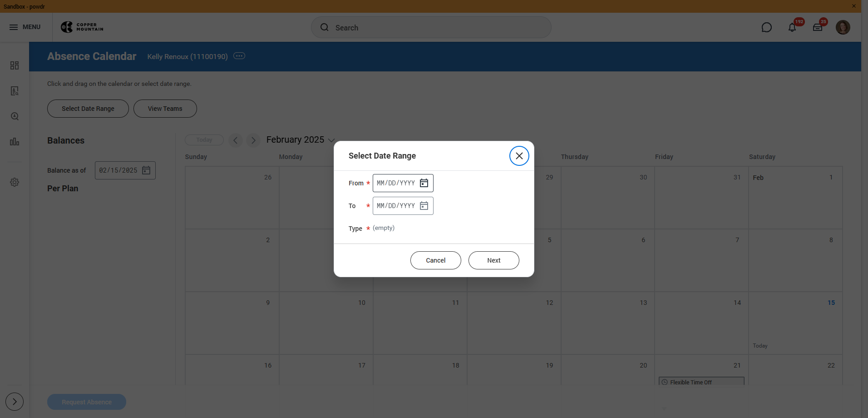Click the Request Absence button

(x=87, y=402)
